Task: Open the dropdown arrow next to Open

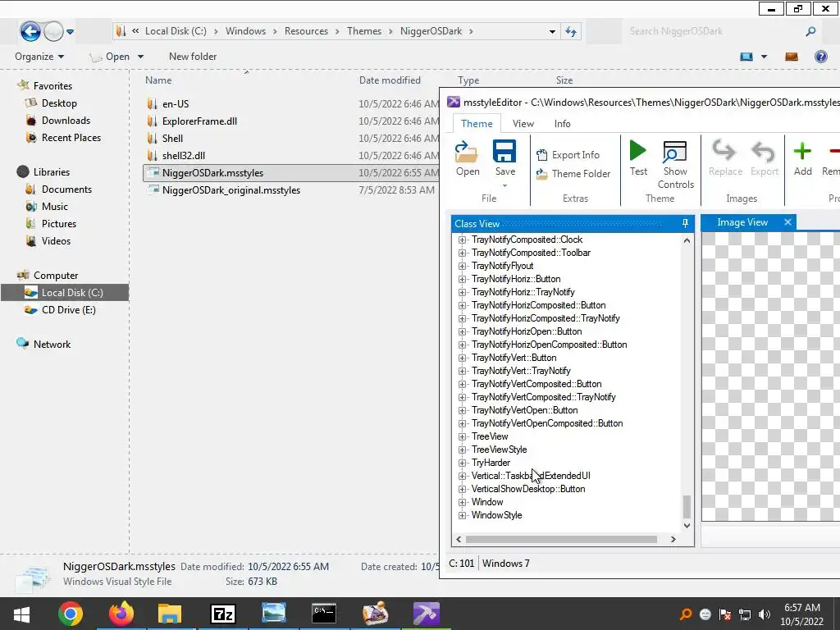Action: [140, 57]
